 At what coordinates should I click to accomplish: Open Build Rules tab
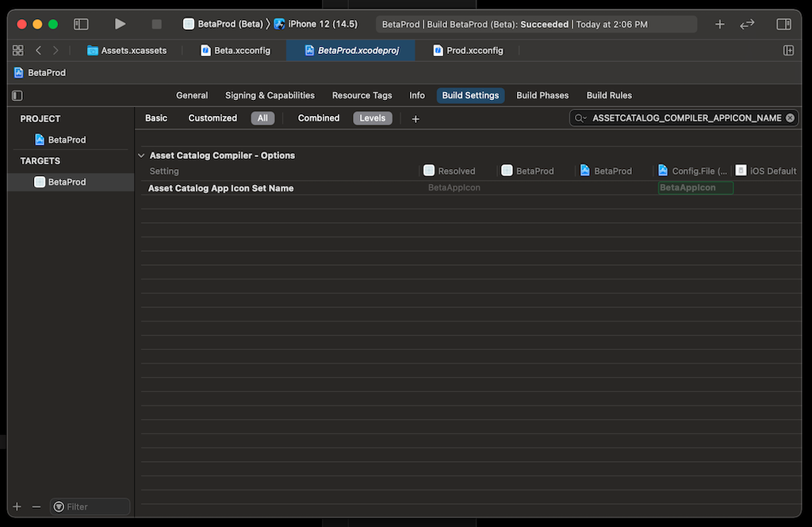click(609, 95)
